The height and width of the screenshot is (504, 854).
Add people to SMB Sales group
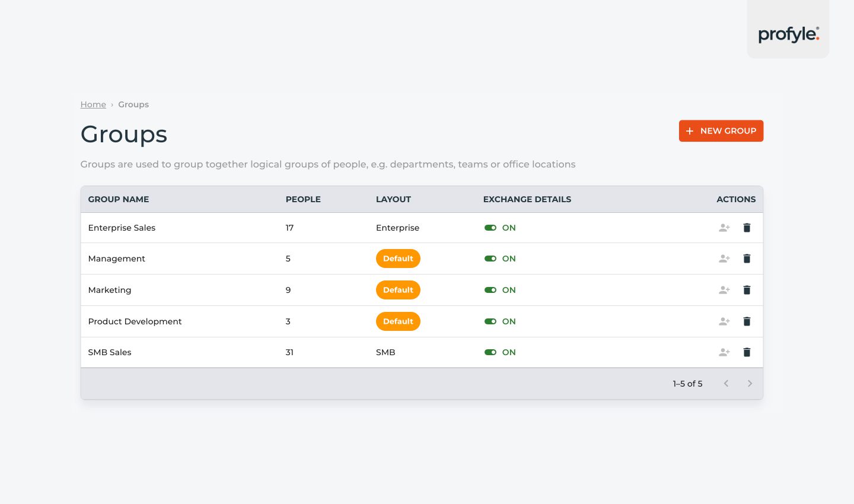[x=724, y=352]
